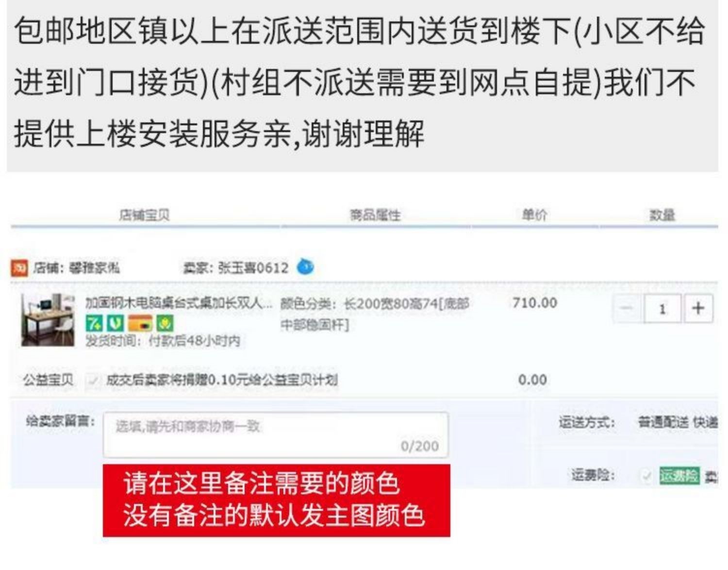
Task: Click the green 7+ day return badge
Action: (94, 323)
